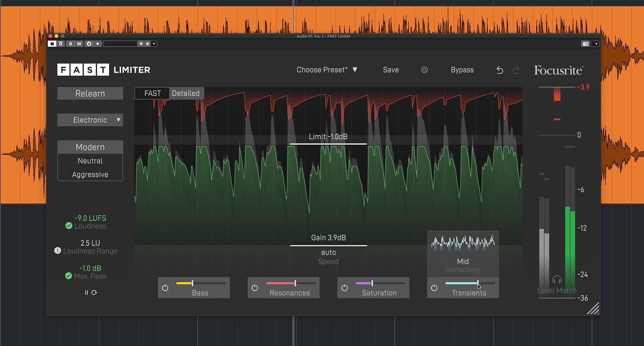Toggle the Resonances power button
The image size is (644, 346).
255,288
